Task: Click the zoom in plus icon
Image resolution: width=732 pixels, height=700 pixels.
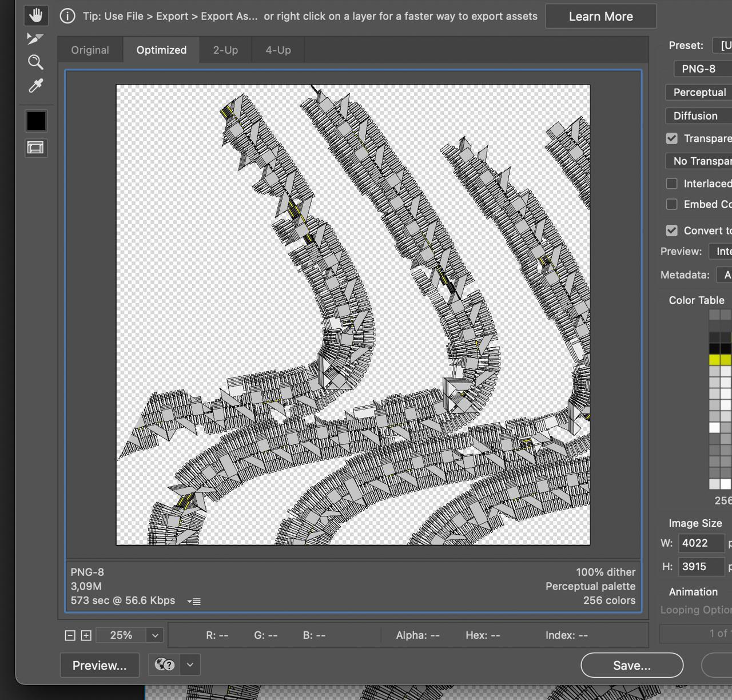Action: tap(86, 635)
